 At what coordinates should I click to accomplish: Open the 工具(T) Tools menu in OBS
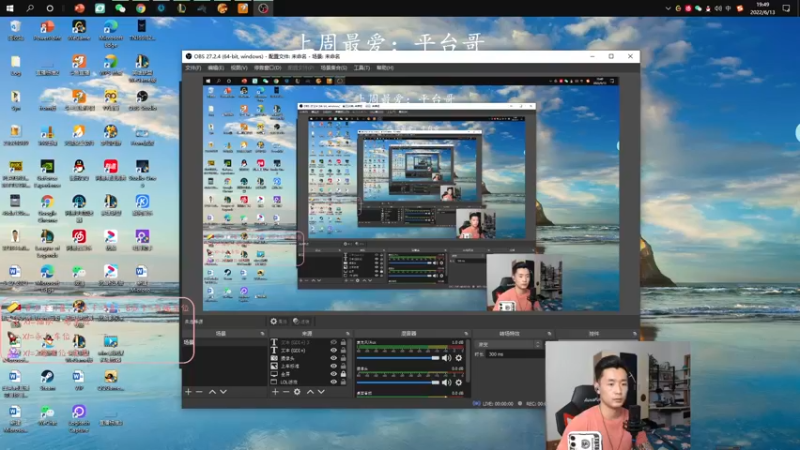362,68
